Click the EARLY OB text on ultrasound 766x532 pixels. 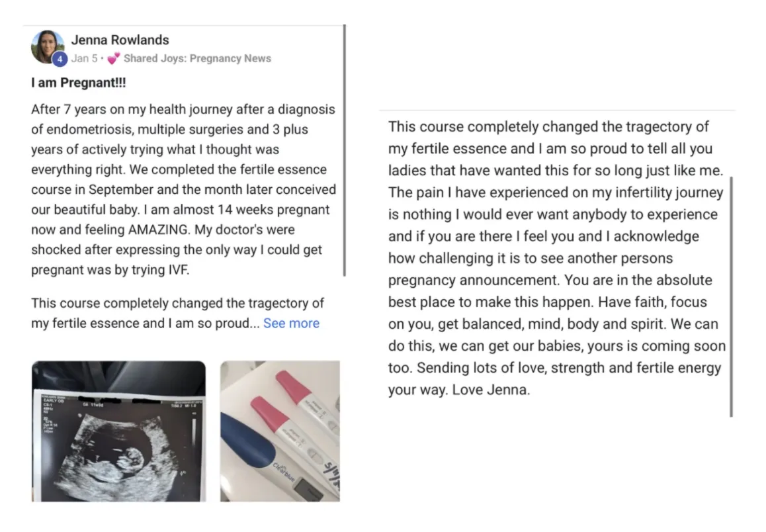click(53, 400)
